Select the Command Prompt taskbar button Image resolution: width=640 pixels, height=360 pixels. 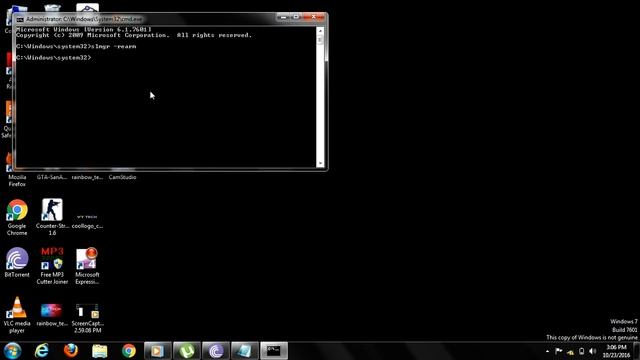pyautogui.click(x=274, y=351)
